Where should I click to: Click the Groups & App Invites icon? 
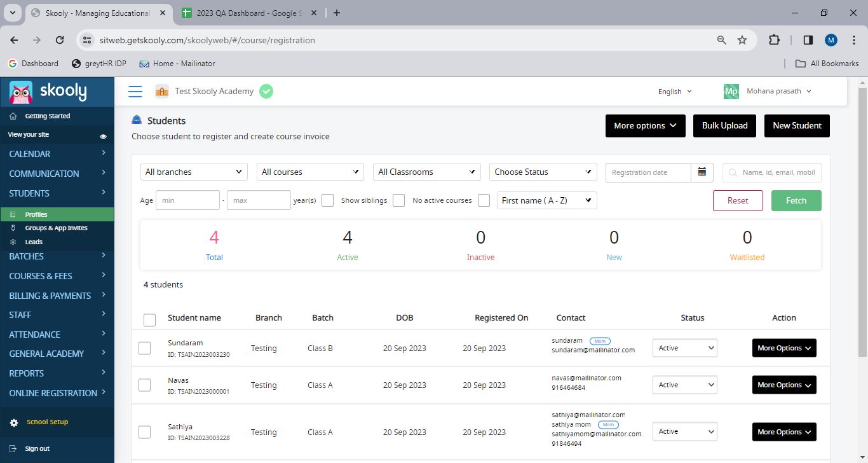click(x=13, y=228)
